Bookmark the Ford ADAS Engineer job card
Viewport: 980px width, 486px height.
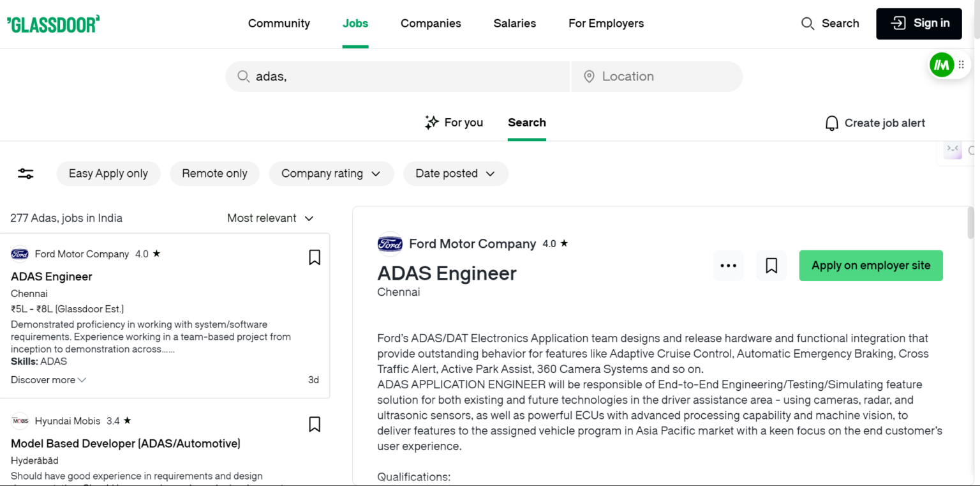click(x=315, y=257)
